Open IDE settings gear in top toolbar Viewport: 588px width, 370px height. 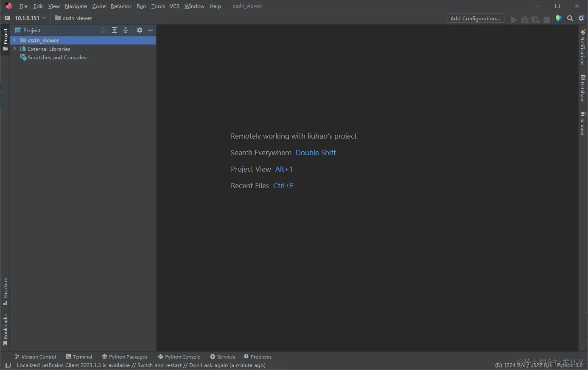coord(582,18)
